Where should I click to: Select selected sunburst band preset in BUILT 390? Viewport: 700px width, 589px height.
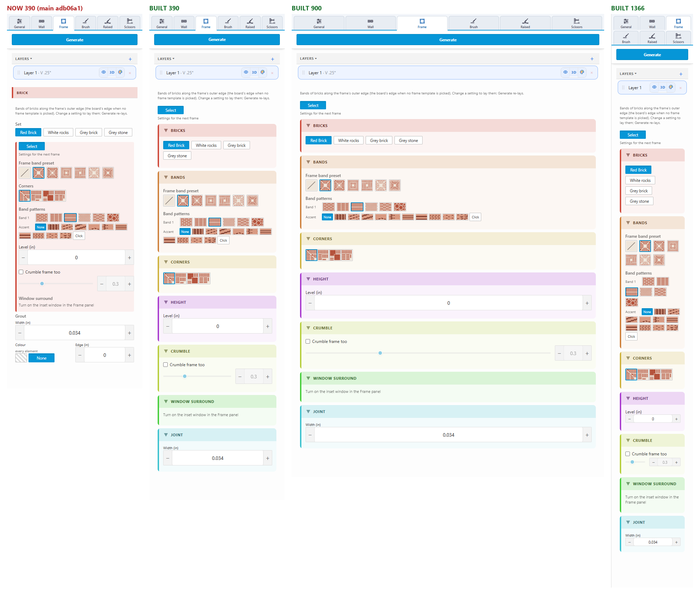(183, 201)
